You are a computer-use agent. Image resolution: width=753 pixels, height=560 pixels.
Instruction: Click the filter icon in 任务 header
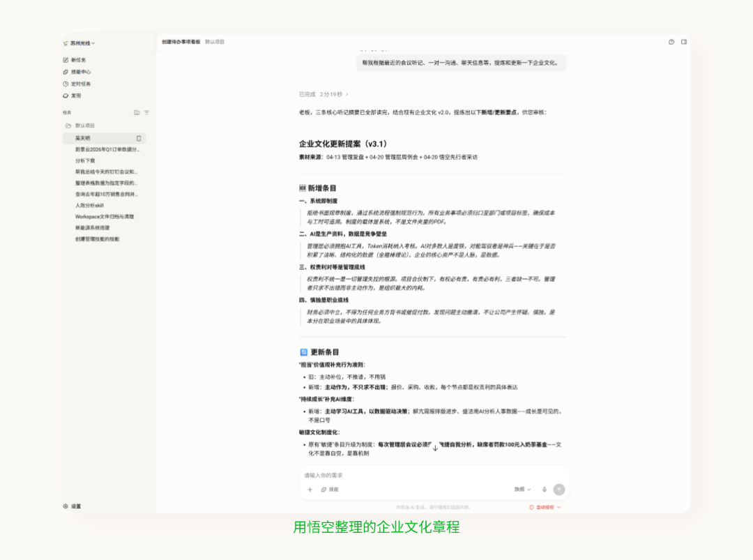pos(146,112)
